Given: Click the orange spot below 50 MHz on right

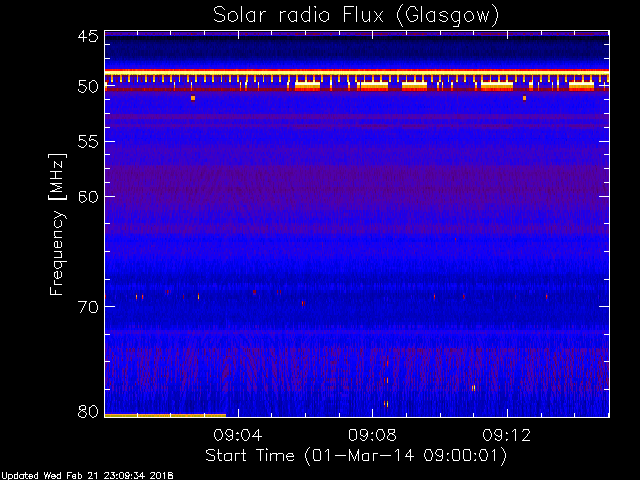Looking at the screenshot, I should tap(524, 98).
